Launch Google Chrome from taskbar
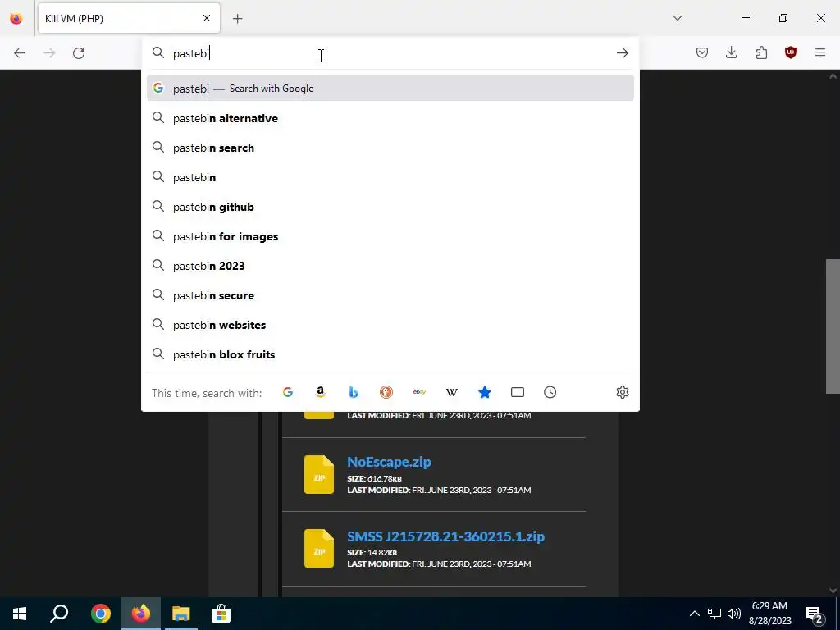 pyautogui.click(x=101, y=614)
